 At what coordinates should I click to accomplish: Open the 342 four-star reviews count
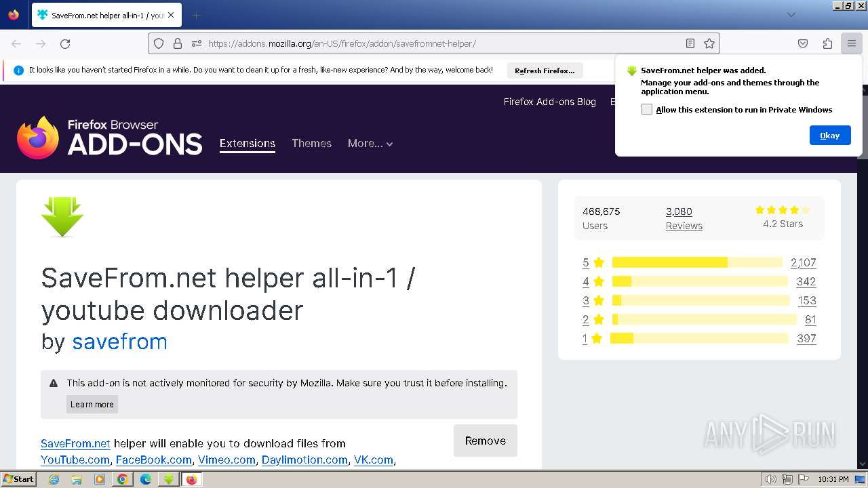pyautogui.click(x=806, y=281)
